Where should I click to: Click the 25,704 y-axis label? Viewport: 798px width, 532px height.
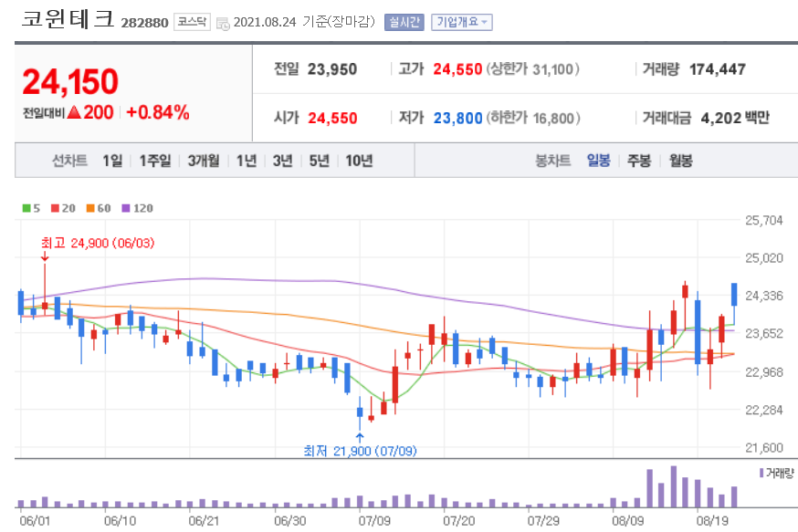764,220
